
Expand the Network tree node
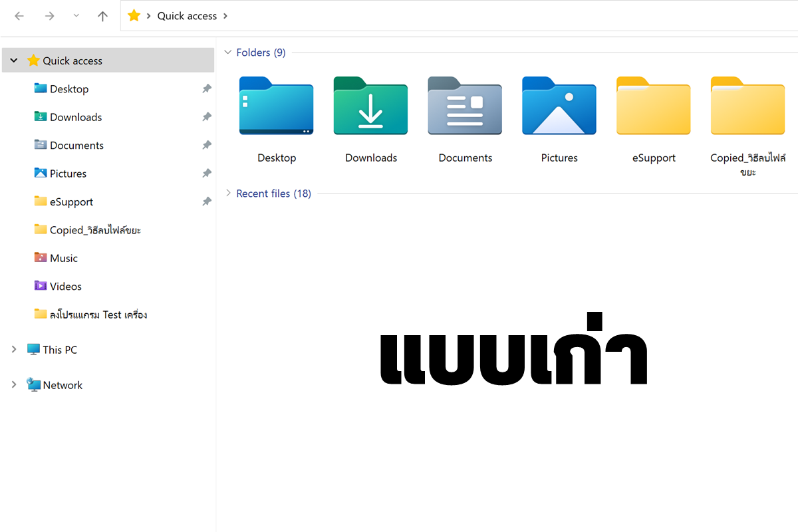click(x=14, y=384)
